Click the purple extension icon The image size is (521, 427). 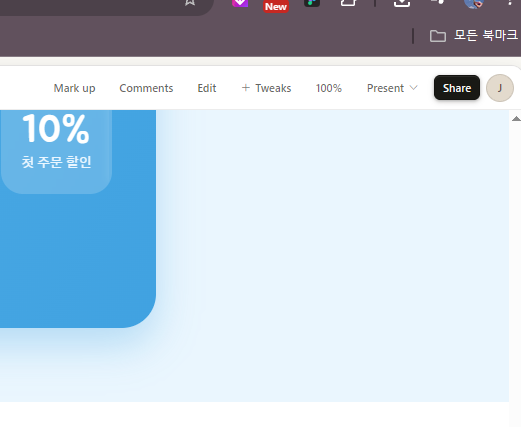coord(240,3)
